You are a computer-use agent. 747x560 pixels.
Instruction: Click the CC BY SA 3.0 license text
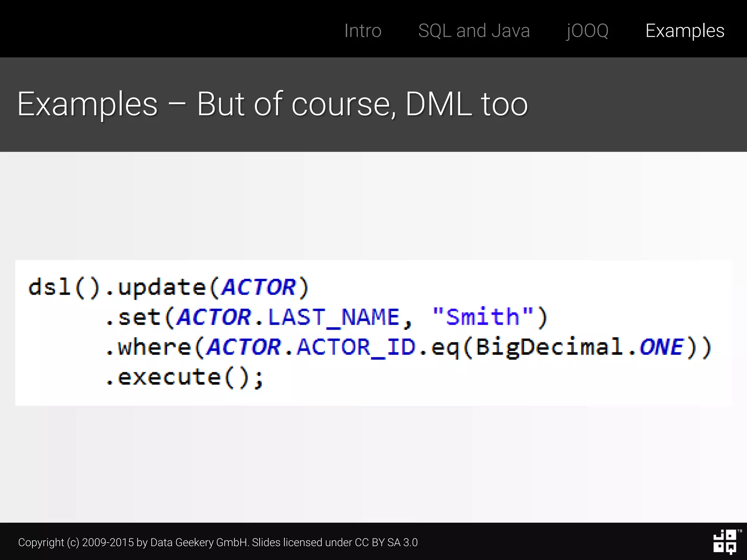[386, 542]
